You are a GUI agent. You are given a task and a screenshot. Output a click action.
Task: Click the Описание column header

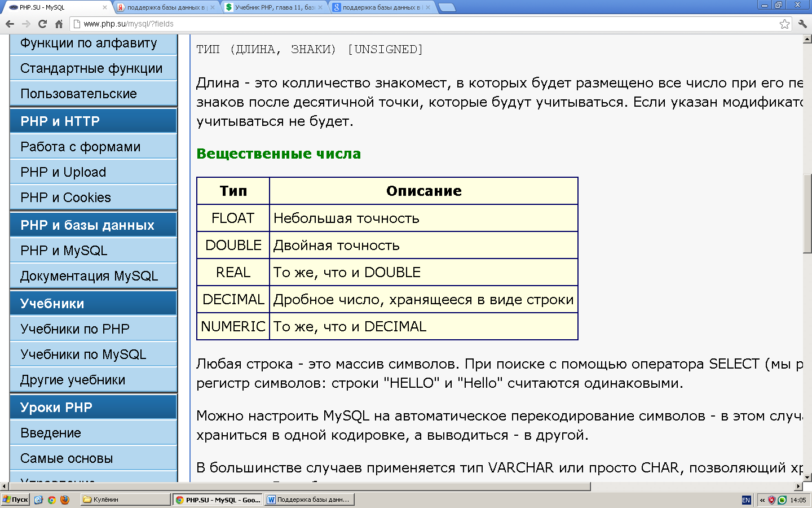[423, 191]
